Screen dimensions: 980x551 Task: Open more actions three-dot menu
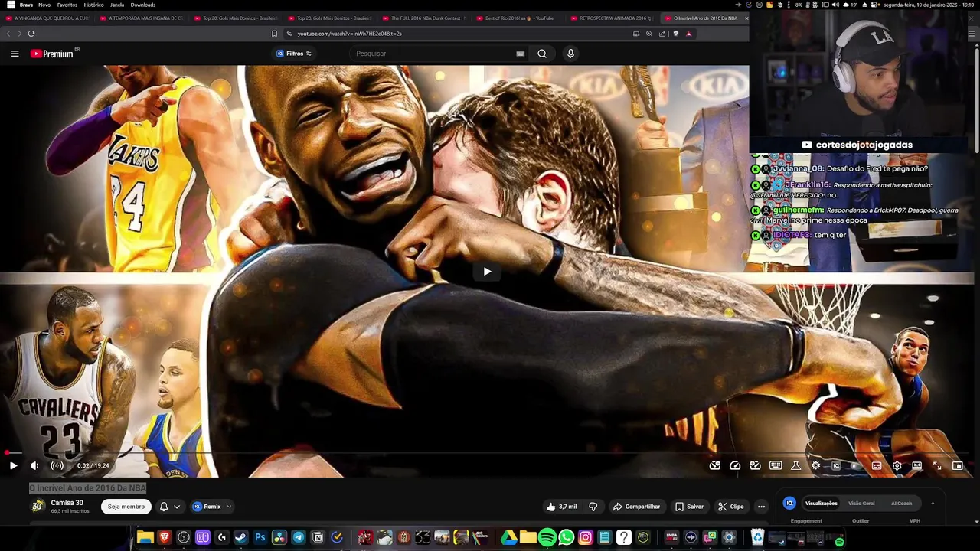pos(761,507)
